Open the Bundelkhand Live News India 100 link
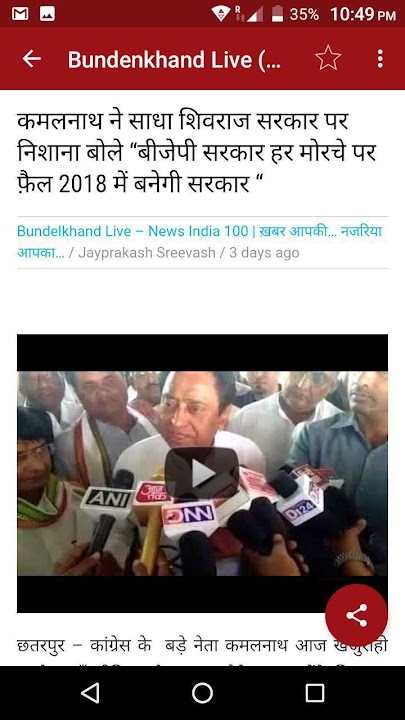 point(200,241)
